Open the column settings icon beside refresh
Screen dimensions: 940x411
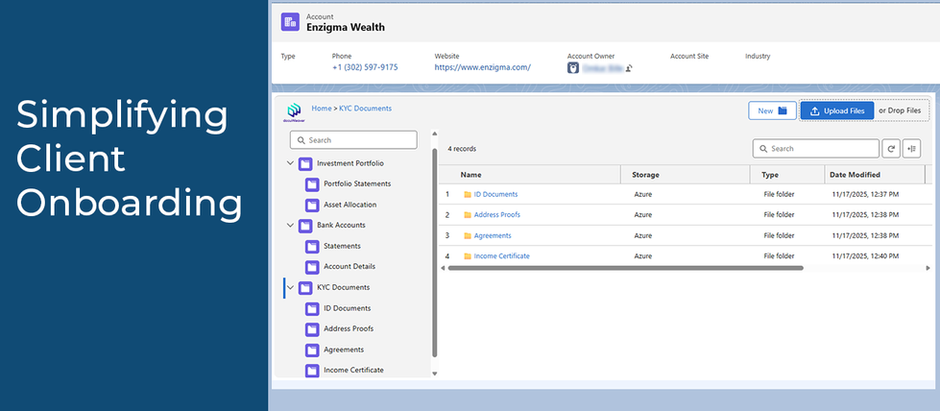coord(912,149)
